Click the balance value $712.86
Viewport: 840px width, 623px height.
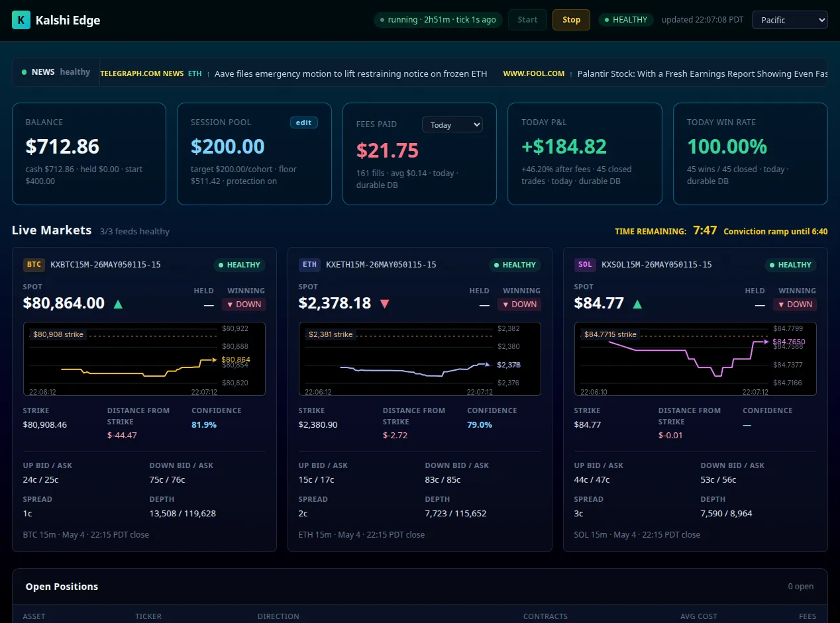(62, 146)
